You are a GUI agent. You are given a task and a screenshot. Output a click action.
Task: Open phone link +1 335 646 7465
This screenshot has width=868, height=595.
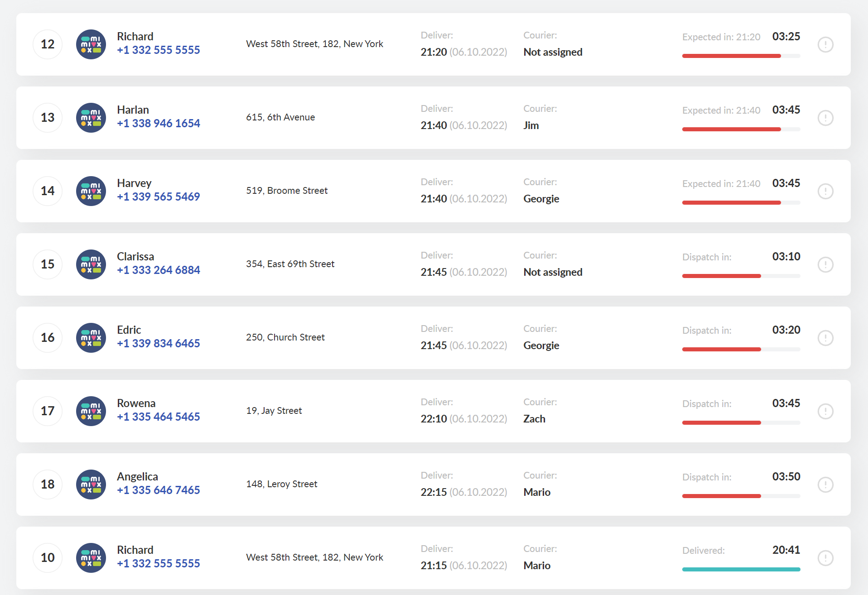pos(159,490)
